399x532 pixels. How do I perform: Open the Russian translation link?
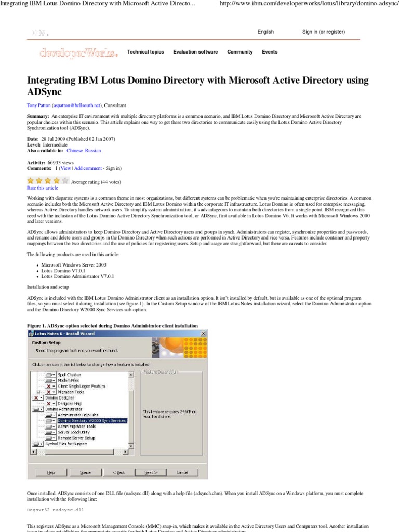[x=92, y=151]
